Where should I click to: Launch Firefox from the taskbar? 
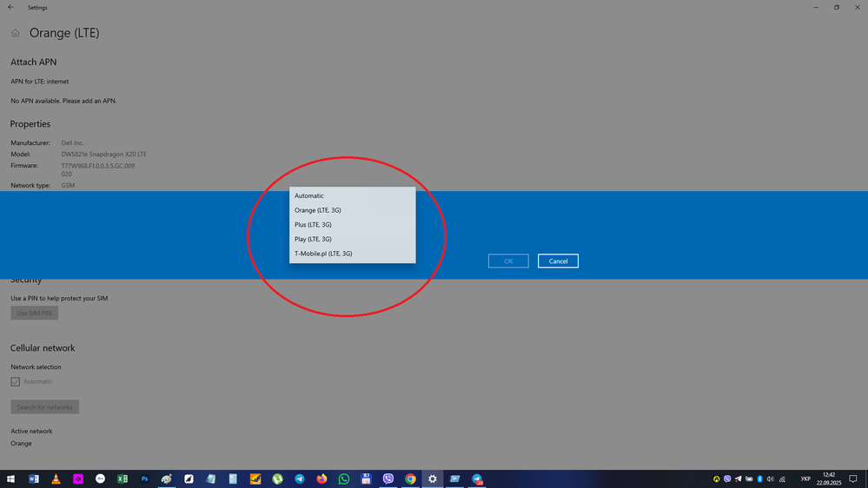tap(321, 479)
